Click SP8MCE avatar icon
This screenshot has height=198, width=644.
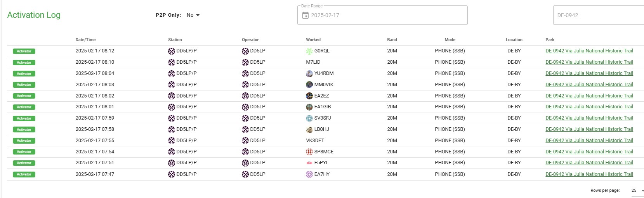[x=309, y=152]
